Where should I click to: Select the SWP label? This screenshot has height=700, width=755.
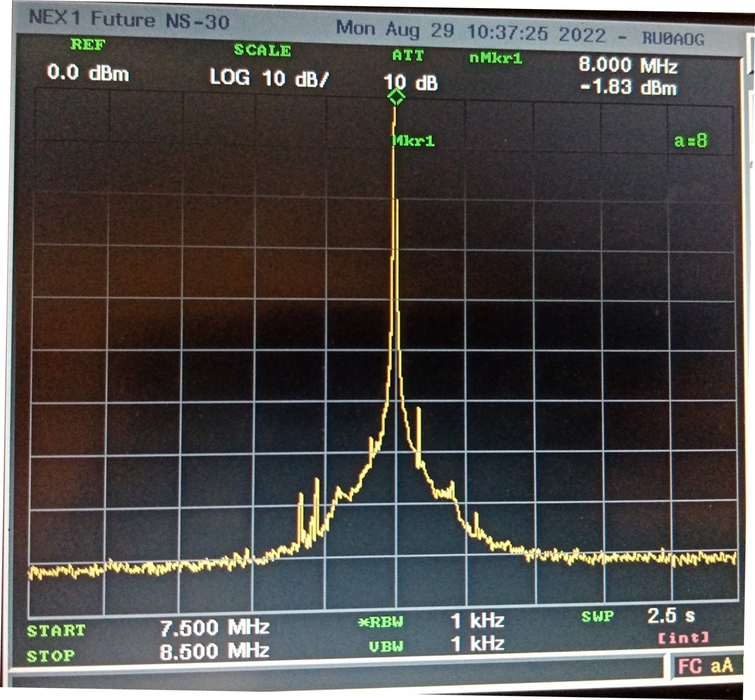click(598, 616)
